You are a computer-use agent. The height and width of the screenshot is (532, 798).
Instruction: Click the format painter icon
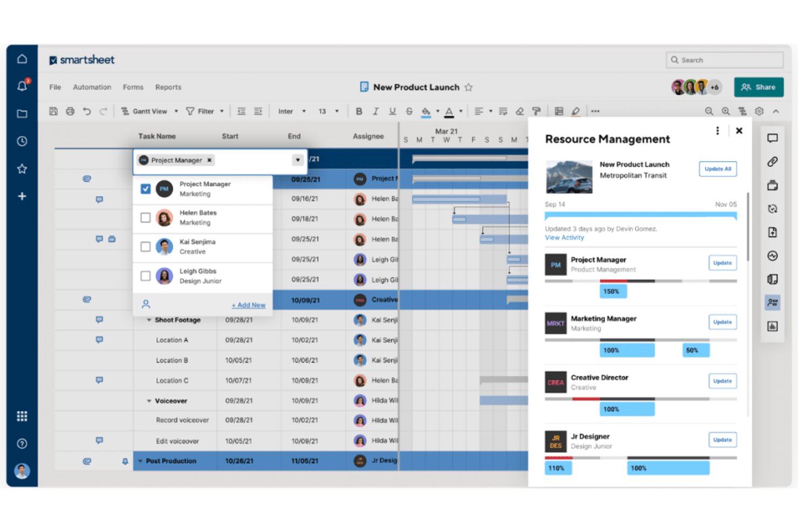[x=536, y=111]
